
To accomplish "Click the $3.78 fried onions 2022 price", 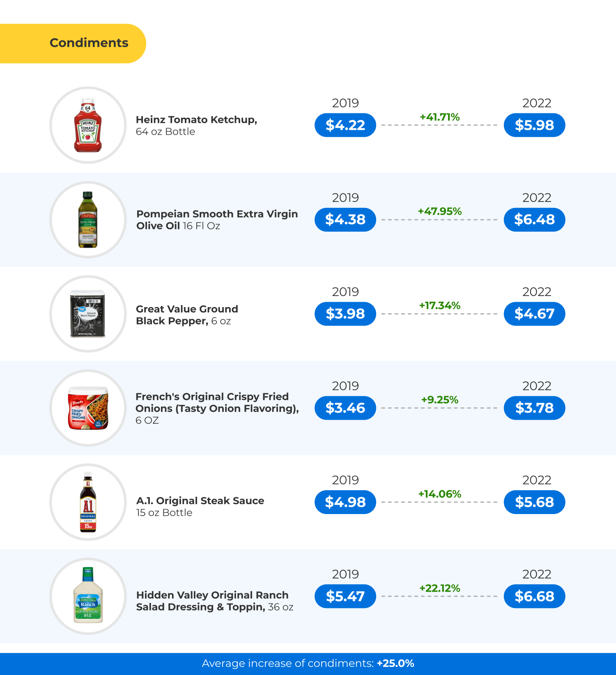I will click(x=534, y=408).
